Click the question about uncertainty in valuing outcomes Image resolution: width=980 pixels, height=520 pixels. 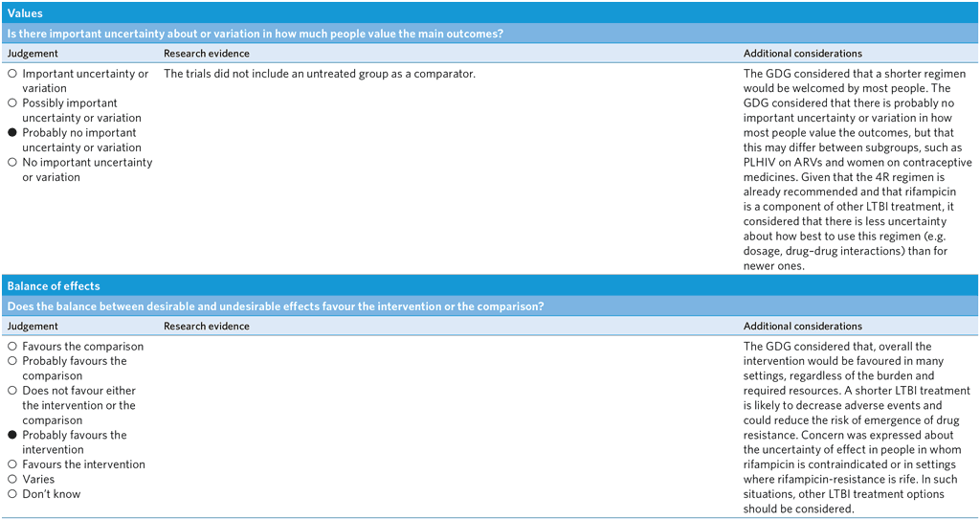tap(256, 34)
